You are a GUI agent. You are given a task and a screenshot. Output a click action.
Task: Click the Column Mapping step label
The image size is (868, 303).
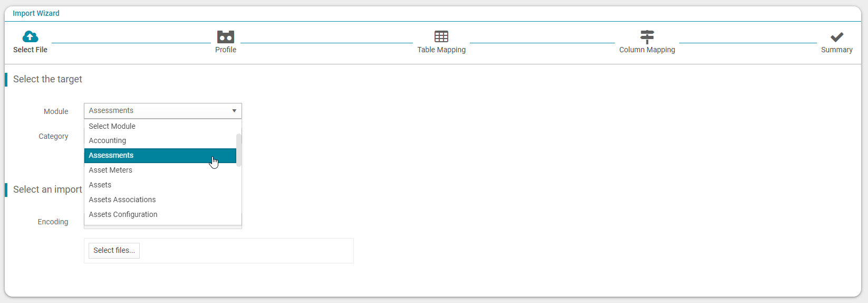coord(647,50)
